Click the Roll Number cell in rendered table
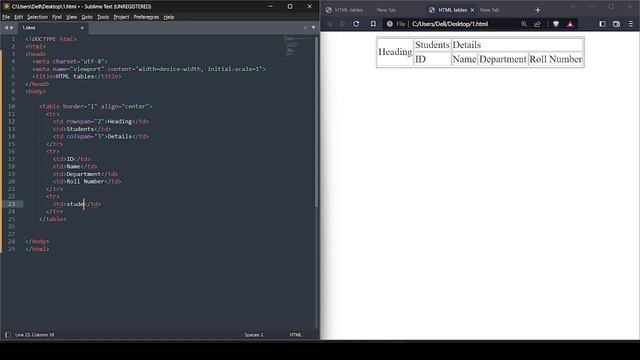Screen dimensions: 640x360 click(x=555, y=59)
